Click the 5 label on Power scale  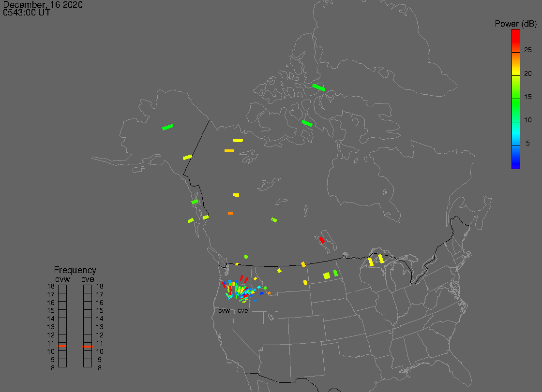[x=528, y=143]
